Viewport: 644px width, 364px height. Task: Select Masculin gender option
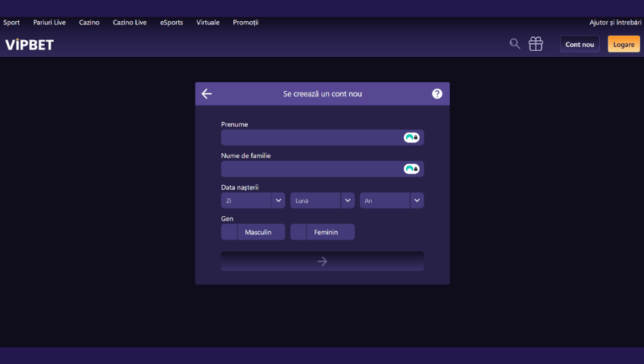click(x=253, y=232)
